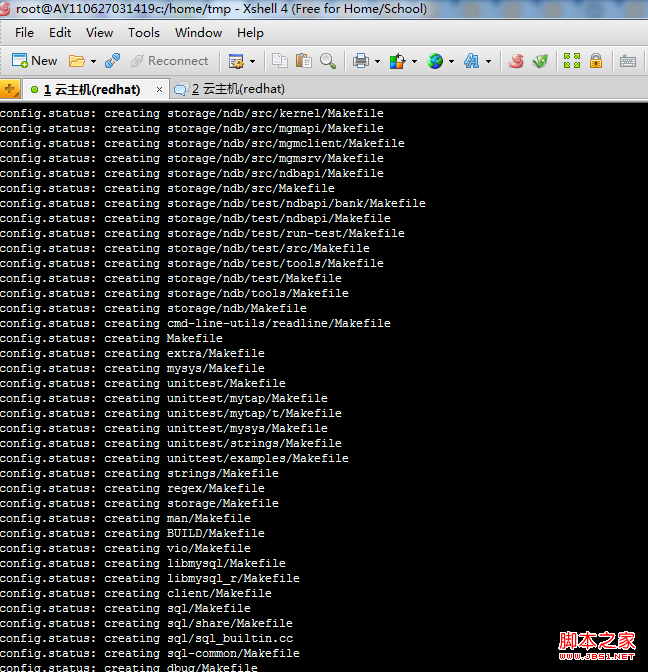Click the connect link icon
648x672 pixels.
tap(112, 60)
